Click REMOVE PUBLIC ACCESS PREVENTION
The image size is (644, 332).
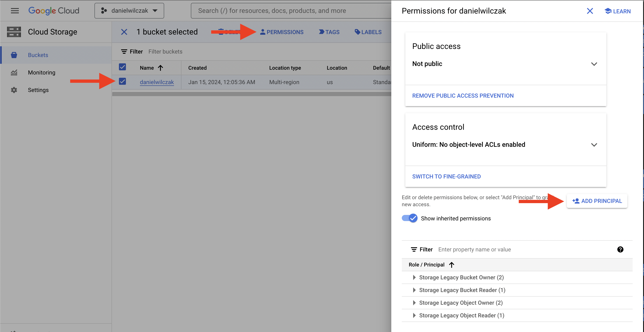463,96
